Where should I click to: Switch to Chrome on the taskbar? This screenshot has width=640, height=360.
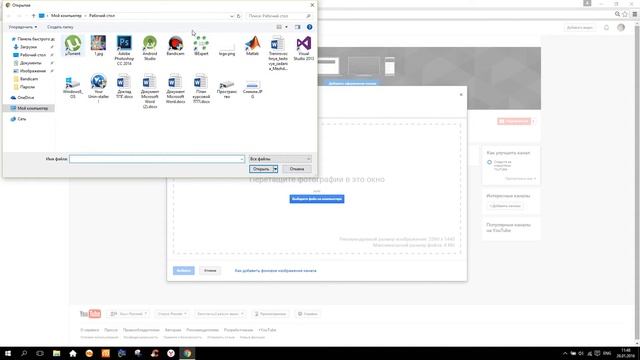click(x=187, y=353)
